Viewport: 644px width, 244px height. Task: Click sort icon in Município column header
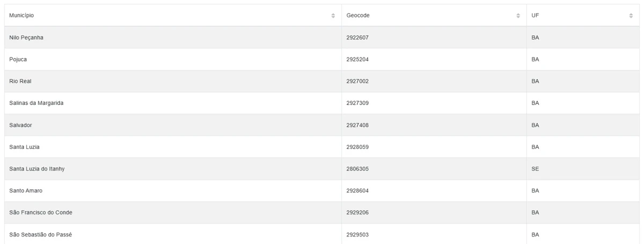[333, 16]
